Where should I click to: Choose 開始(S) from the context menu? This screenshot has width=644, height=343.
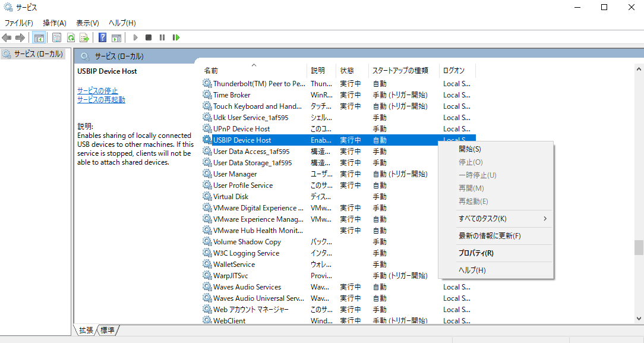click(495, 149)
